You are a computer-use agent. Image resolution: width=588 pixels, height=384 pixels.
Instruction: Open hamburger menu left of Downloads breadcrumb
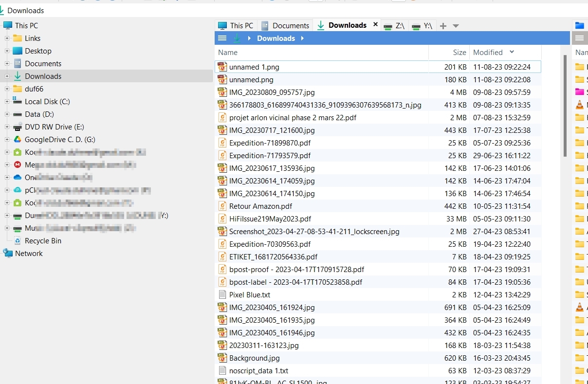click(222, 38)
